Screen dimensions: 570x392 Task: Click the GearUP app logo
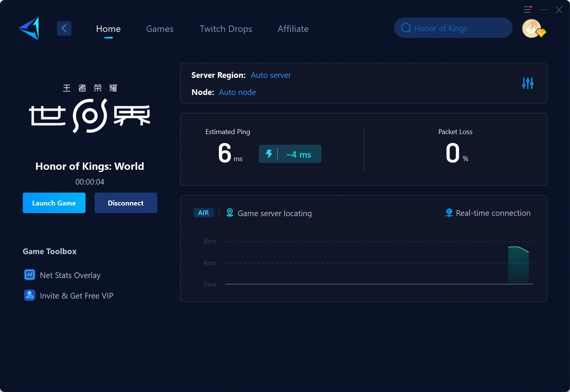29,28
